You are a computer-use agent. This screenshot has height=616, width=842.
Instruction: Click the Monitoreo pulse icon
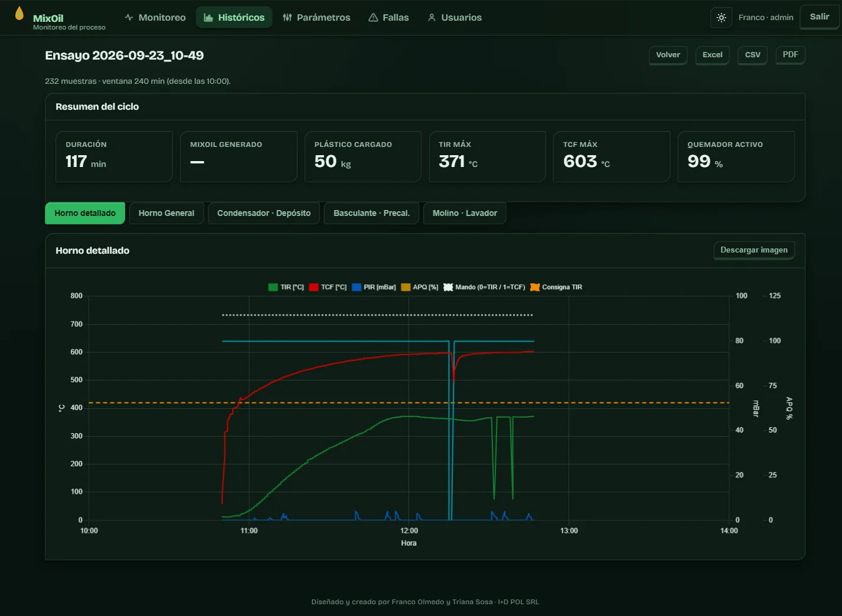coord(129,18)
